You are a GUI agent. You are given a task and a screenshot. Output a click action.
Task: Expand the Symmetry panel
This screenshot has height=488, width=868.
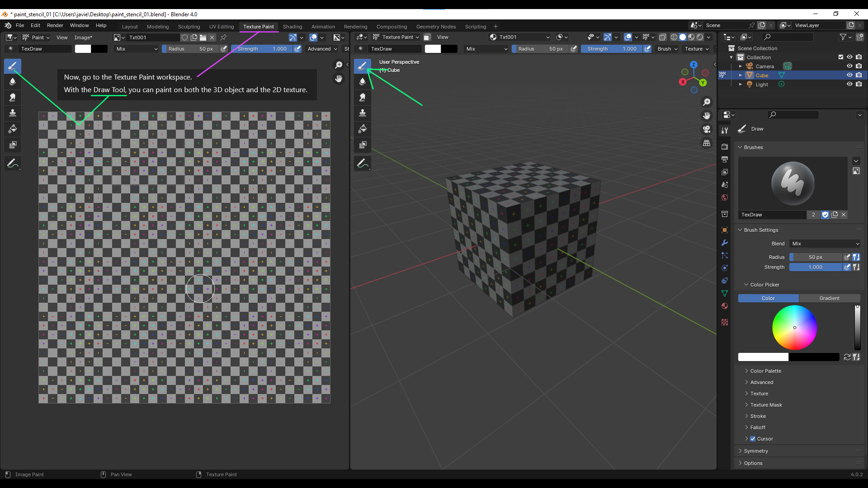[x=756, y=451]
